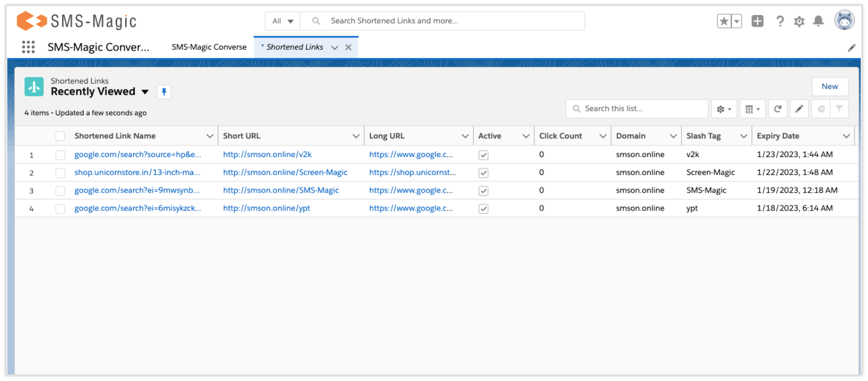
Task: Click the inline edit pencil icon
Action: (x=799, y=109)
